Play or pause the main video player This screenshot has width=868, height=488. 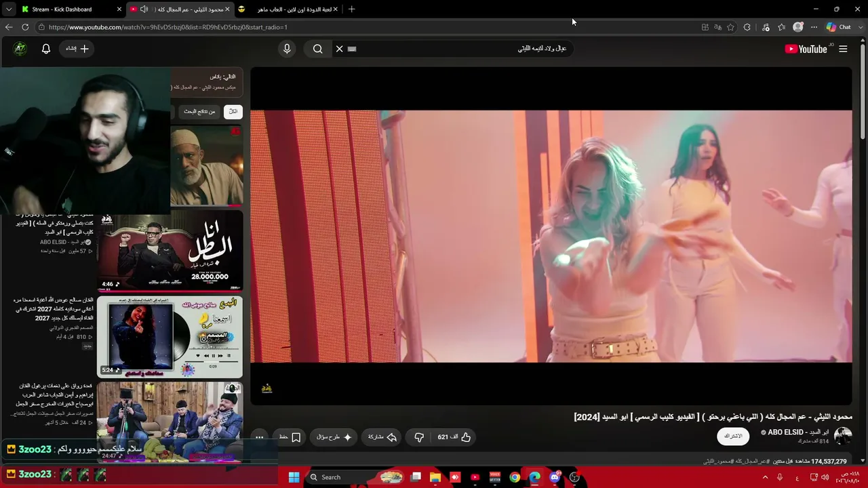click(x=551, y=236)
